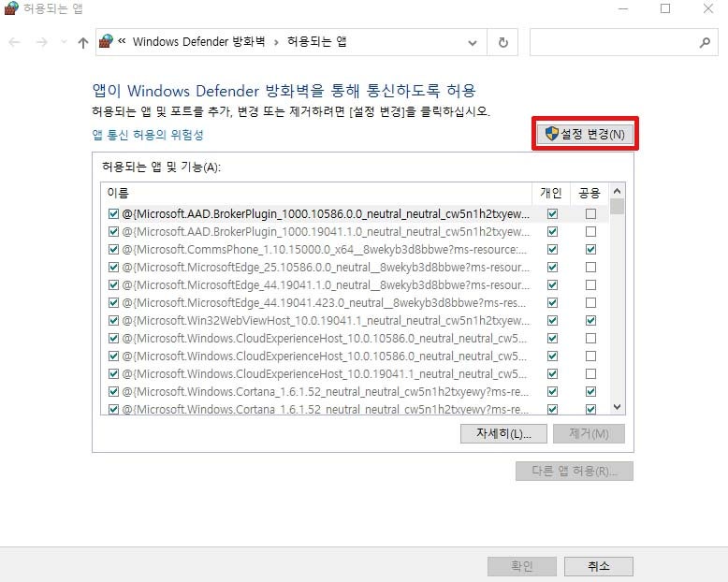Minimize the 허용되는 앱 window

pos(623,8)
